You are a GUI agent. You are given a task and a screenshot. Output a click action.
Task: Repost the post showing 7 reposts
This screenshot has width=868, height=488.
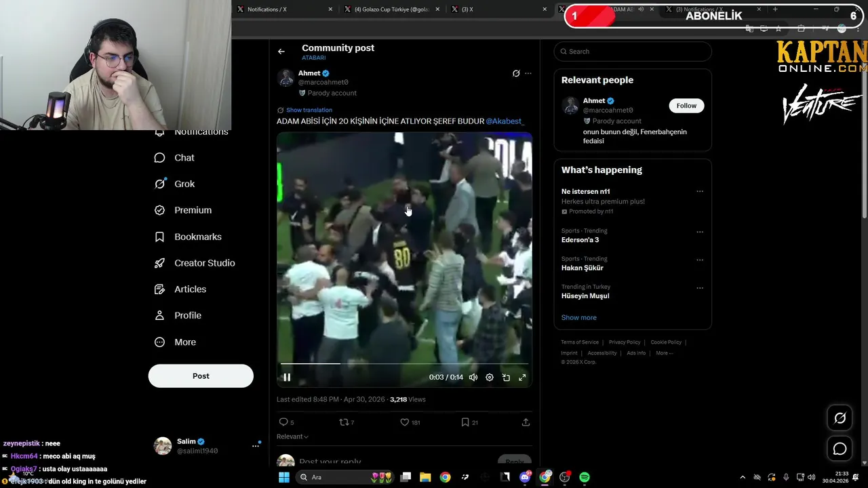pyautogui.click(x=347, y=422)
